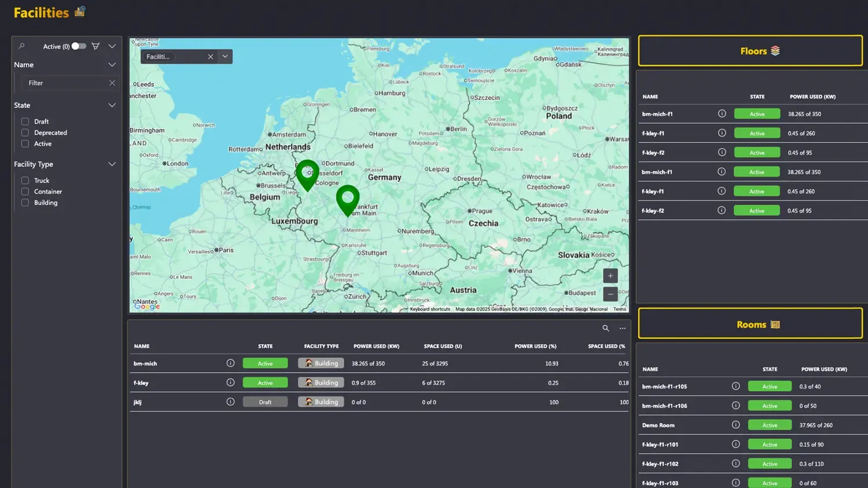Image resolution: width=868 pixels, height=488 pixels.
Task: Open info icon for first f-kley-f2 floor
Action: (x=722, y=152)
